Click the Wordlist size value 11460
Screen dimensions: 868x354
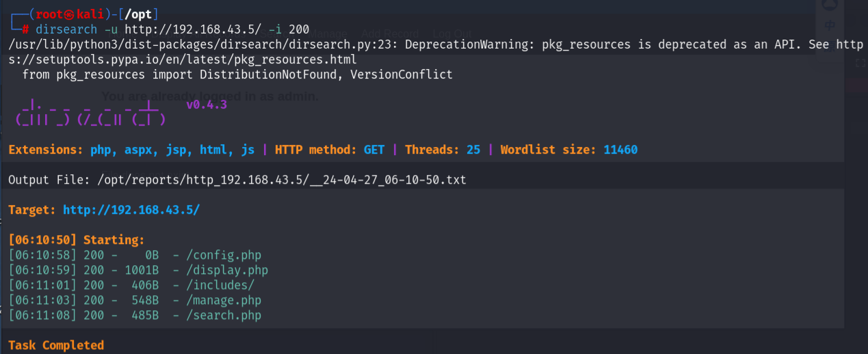(620, 150)
